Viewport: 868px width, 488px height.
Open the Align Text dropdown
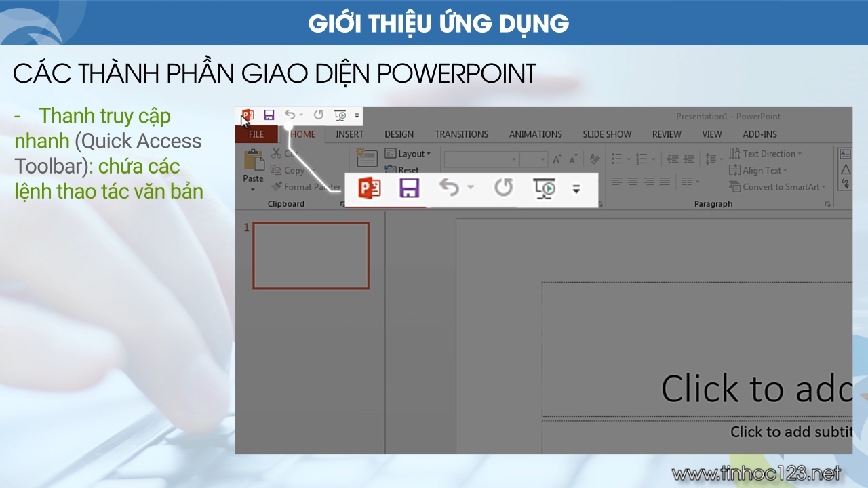pyautogui.click(x=759, y=171)
